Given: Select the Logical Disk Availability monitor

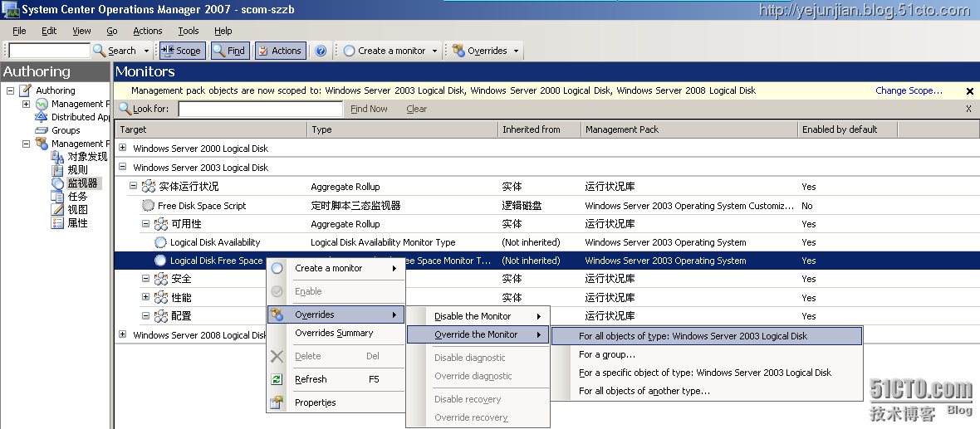Looking at the screenshot, I should [x=215, y=242].
